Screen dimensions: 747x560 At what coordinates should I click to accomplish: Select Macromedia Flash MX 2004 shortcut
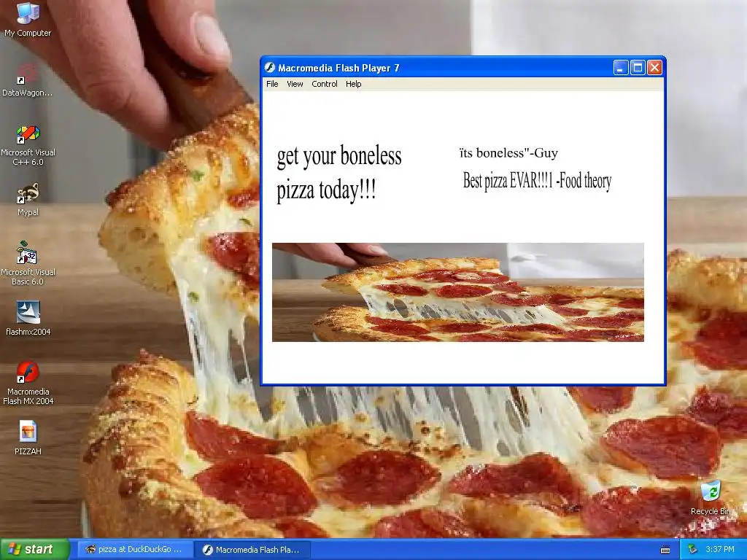[x=28, y=383]
